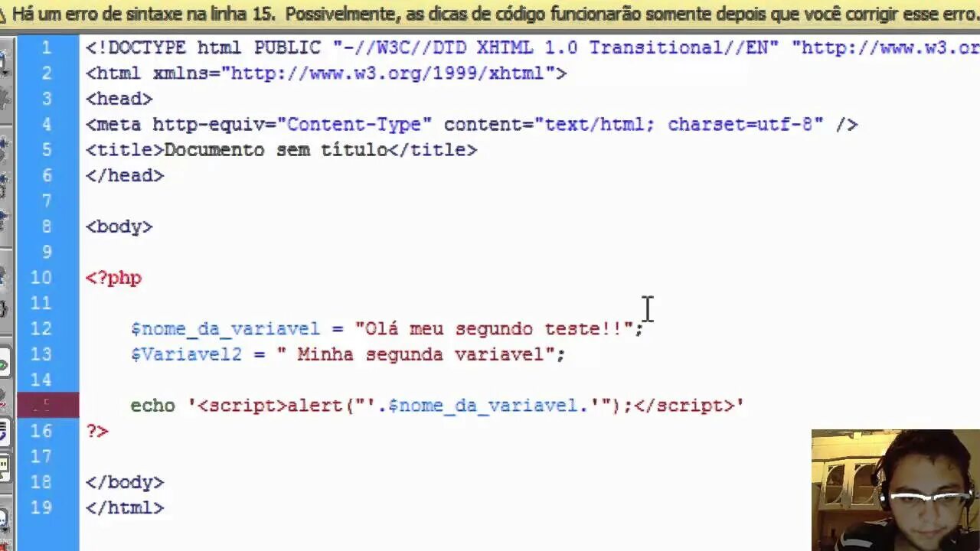Click the ?> PHP closing tag
Image resolution: width=980 pixels, height=551 pixels.
coord(97,431)
